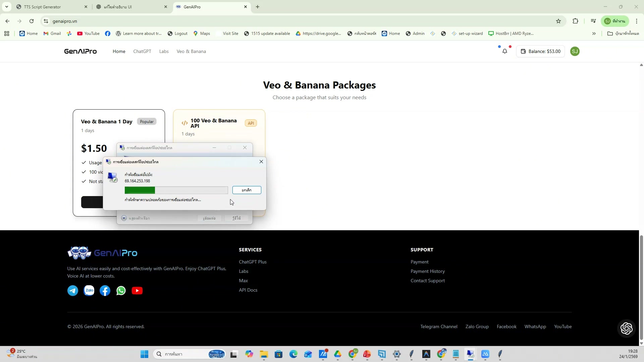
Task: Expand the show options arrow in remote desktop
Action: (x=124, y=218)
